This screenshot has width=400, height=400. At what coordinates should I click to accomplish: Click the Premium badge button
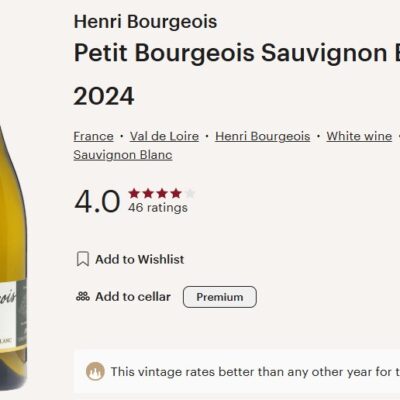pos(220,297)
